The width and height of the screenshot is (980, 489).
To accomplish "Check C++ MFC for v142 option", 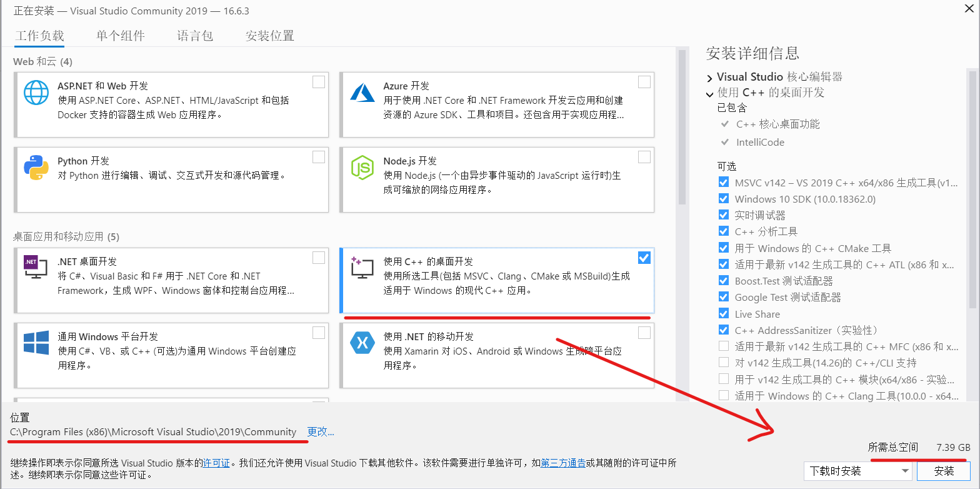I will 724,346.
